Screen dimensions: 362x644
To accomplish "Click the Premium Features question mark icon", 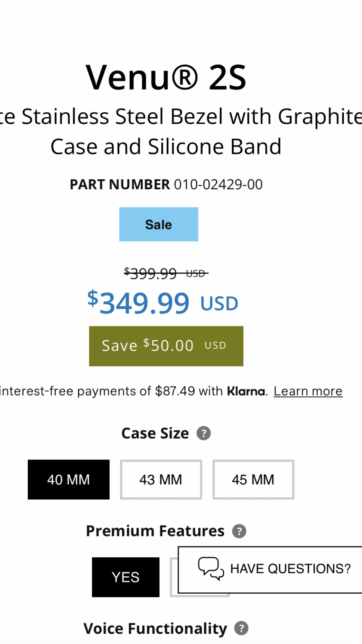I will tap(239, 531).
